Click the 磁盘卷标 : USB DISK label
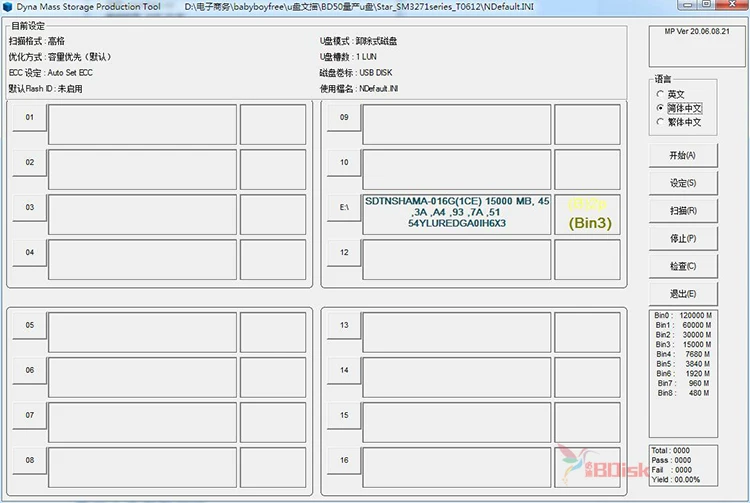The width and height of the screenshot is (750, 503). pyautogui.click(x=356, y=73)
